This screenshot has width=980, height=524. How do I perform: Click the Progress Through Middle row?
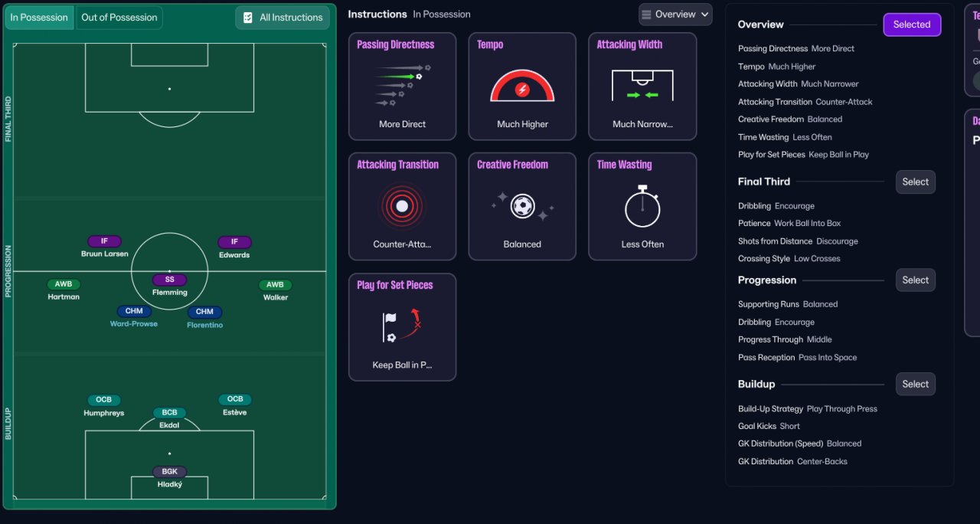(785, 340)
